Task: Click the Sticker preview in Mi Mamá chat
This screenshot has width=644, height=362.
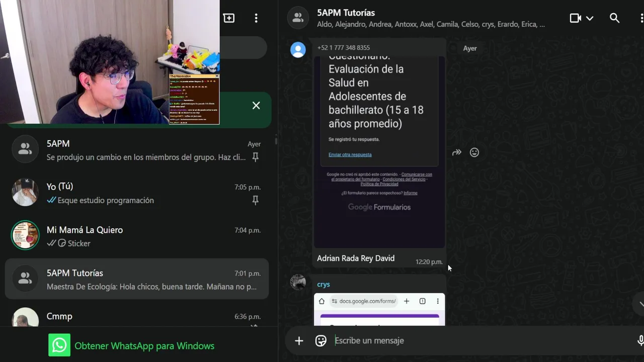Action: (79, 244)
